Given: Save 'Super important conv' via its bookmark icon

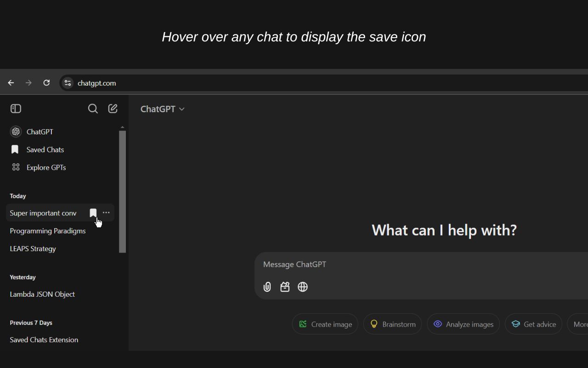Looking at the screenshot, I should tap(93, 213).
